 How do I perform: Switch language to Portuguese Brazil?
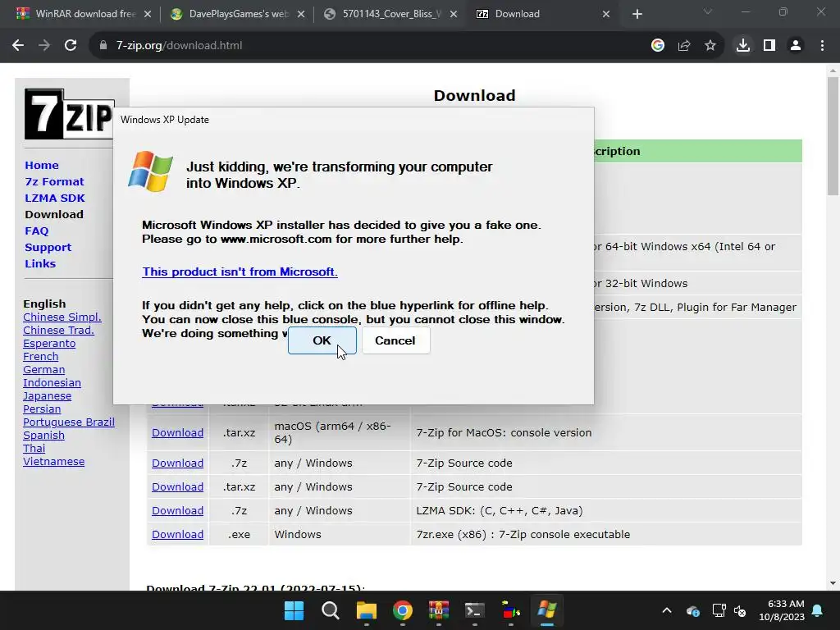pos(69,422)
